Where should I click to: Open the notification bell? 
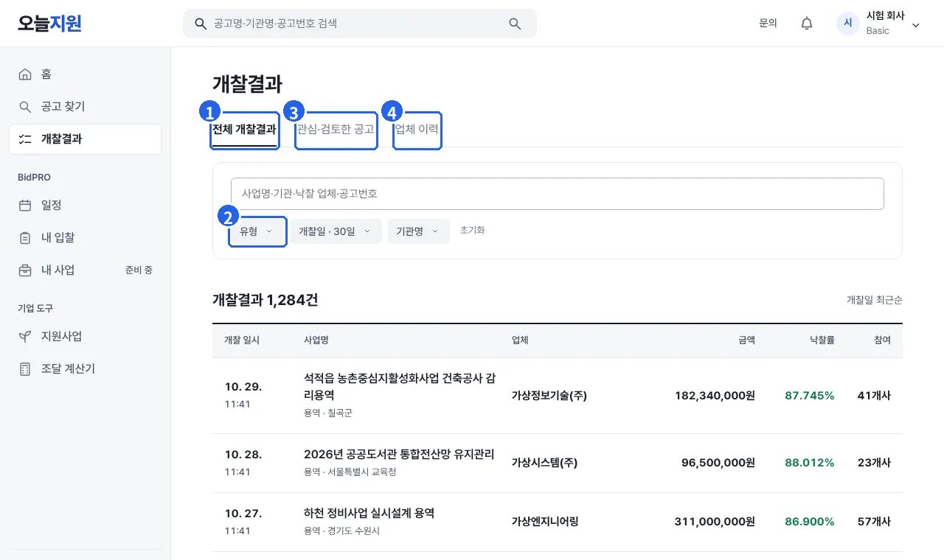point(807,24)
